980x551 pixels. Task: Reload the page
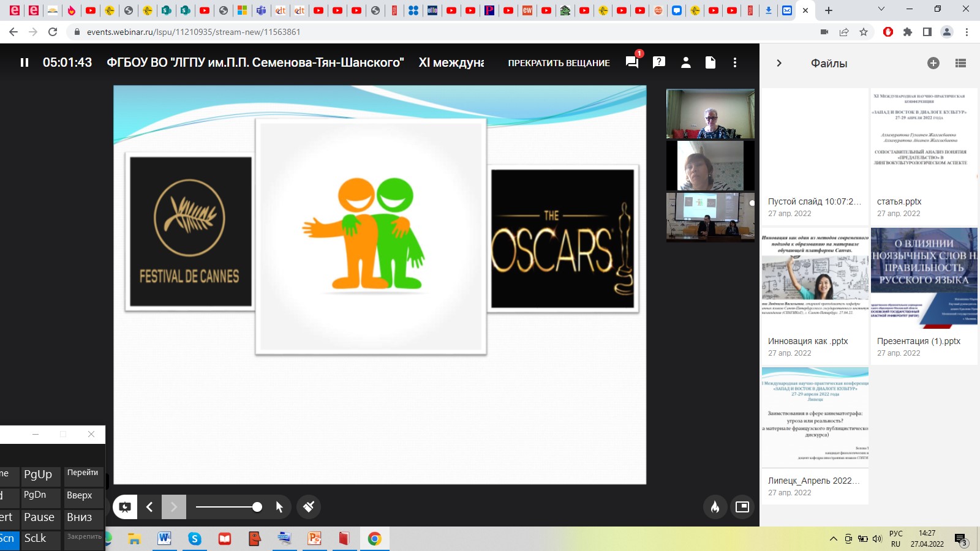(x=53, y=32)
